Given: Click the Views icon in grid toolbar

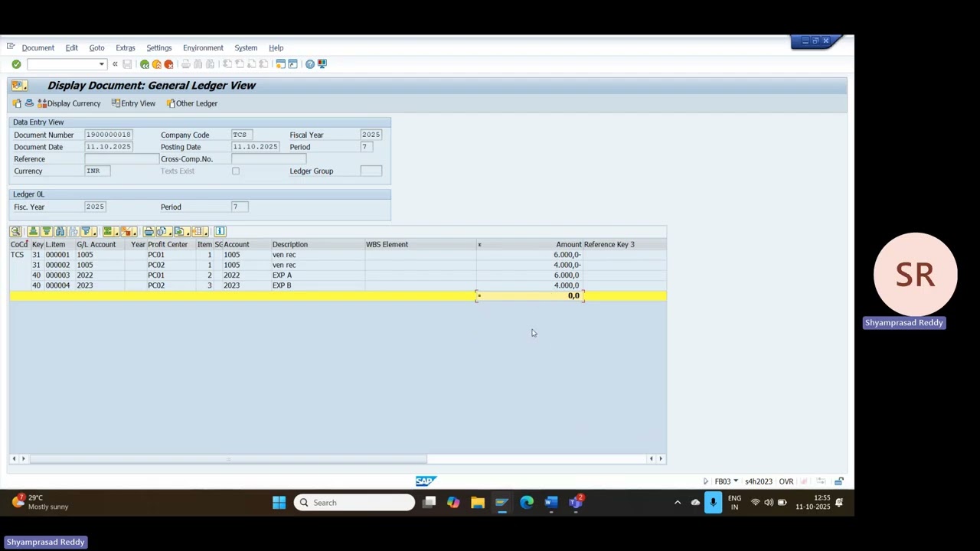Looking at the screenshot, I should tap(162, 231).
